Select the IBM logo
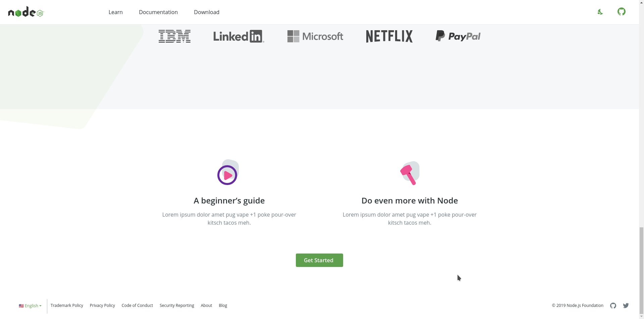The image size is (644, 319). pos(174,36)
